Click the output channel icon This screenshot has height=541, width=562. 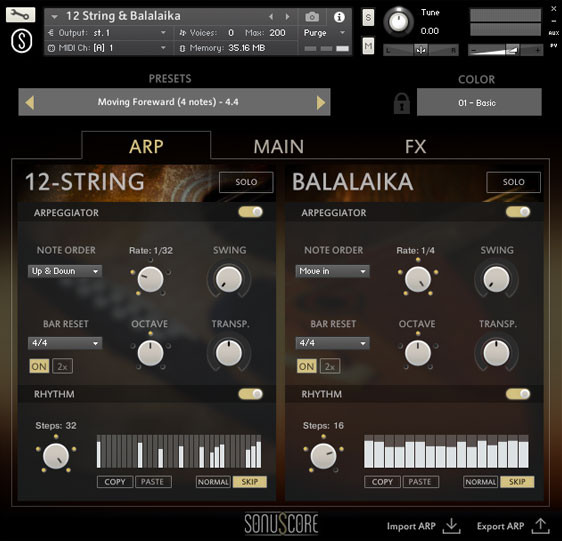tap(51, 33)
